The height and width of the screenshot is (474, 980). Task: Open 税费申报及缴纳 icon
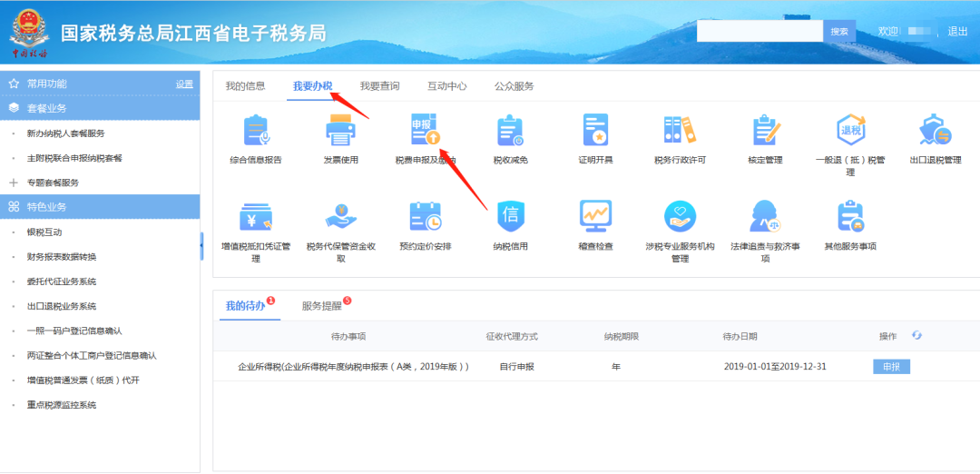click(x=425, y=132)
